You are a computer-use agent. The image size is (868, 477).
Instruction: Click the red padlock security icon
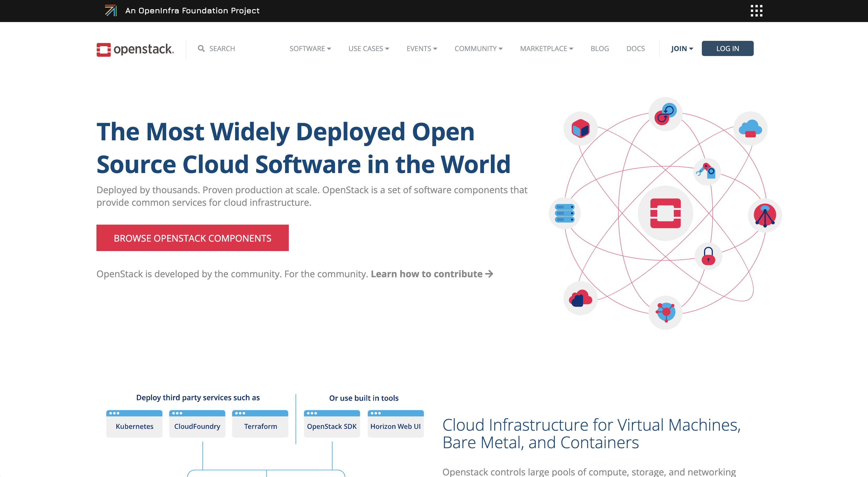[708, 256]
